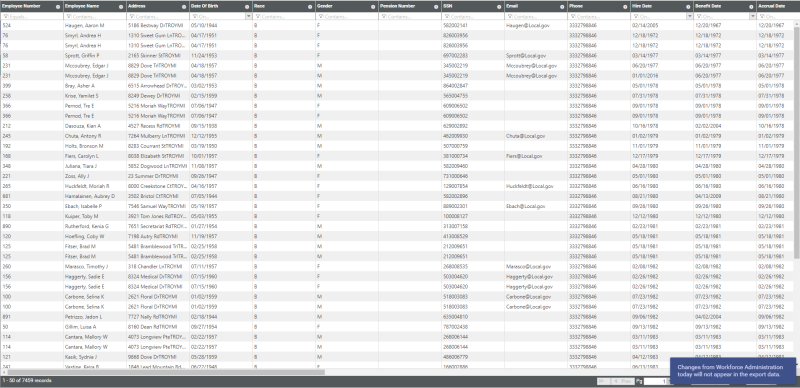This screenshot has width=800, height=388.
Task: Open the Race column menu icon
Action: [310, 7]
